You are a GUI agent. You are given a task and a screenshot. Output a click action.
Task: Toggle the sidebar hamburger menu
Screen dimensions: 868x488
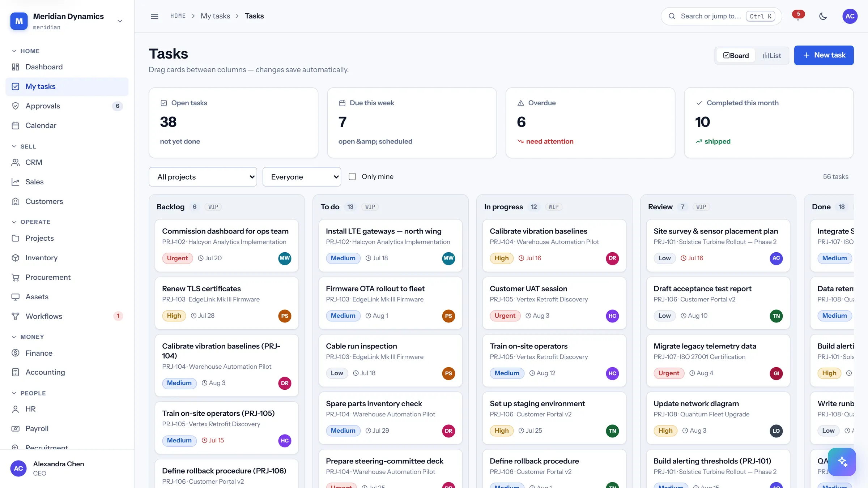(154, 16)
